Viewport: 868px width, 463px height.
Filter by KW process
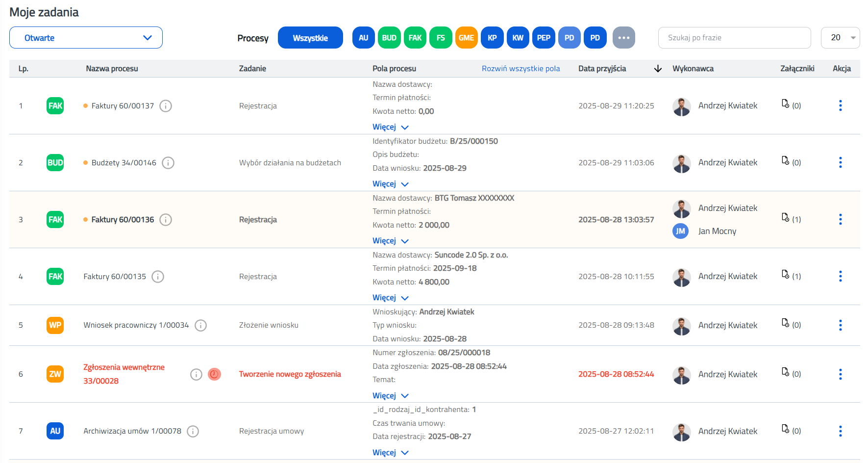click(x=518, y=38)
